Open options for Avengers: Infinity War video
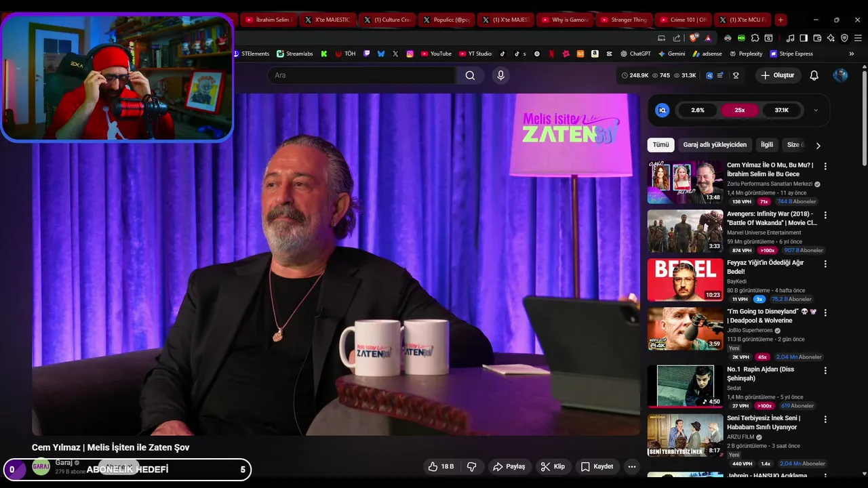868x488 pixels. 825,215
